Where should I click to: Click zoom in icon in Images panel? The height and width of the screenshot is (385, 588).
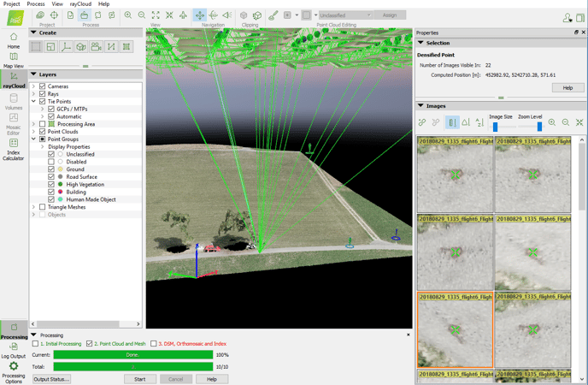click(x=552, y=123)
